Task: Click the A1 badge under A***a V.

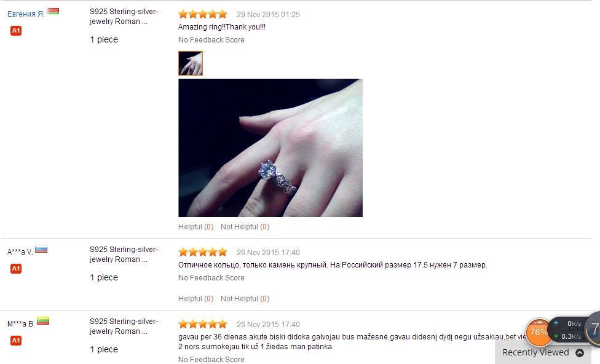Action: coord(16,269)
